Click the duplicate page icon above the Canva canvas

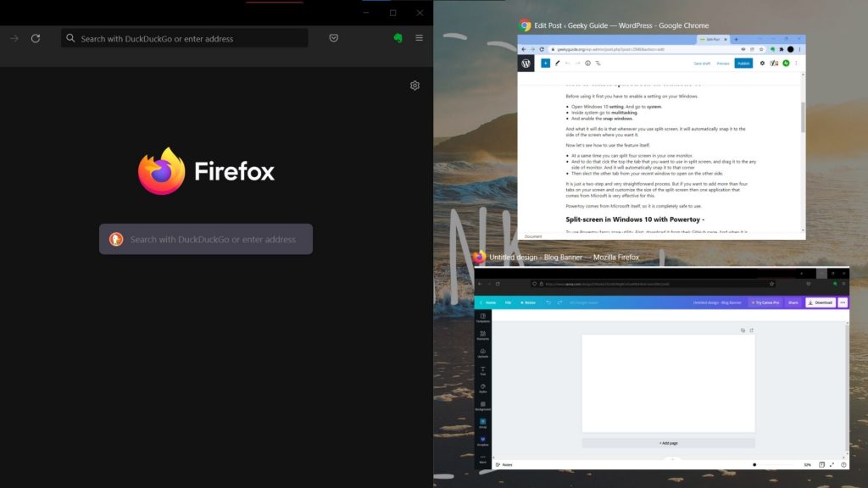pyautogui.click(x=743, y=330)
